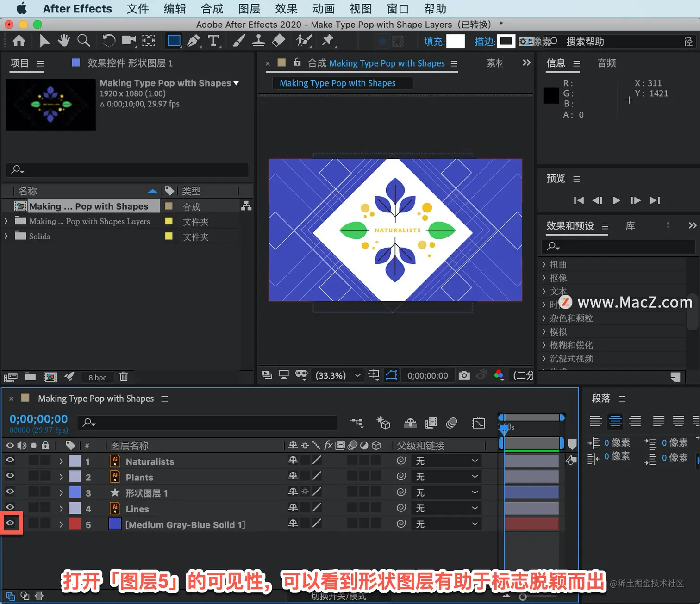Viewport: 700px width, 604px height.
Task: Click the red label color of layer 5
Action: point(75,524)
